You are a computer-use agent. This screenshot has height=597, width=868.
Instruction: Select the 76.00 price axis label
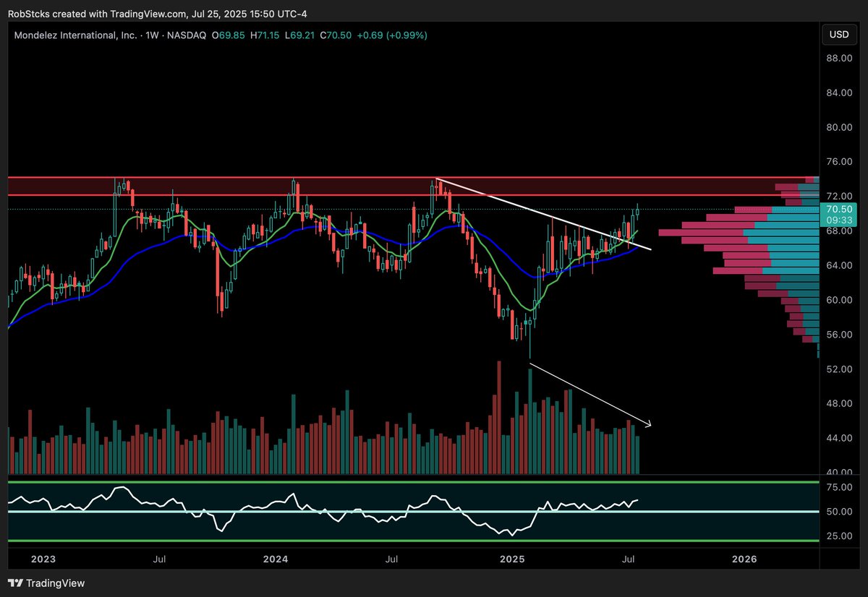tap(838, 162)
